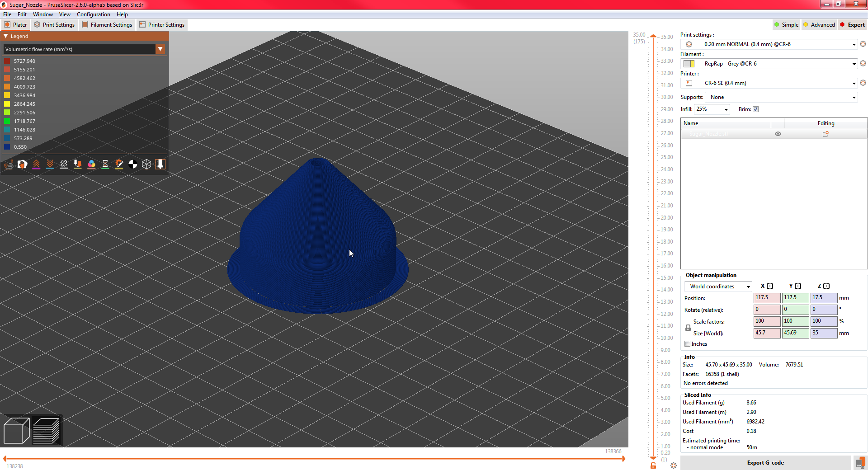Click the horizontal moves slider track

pos(314,459)
